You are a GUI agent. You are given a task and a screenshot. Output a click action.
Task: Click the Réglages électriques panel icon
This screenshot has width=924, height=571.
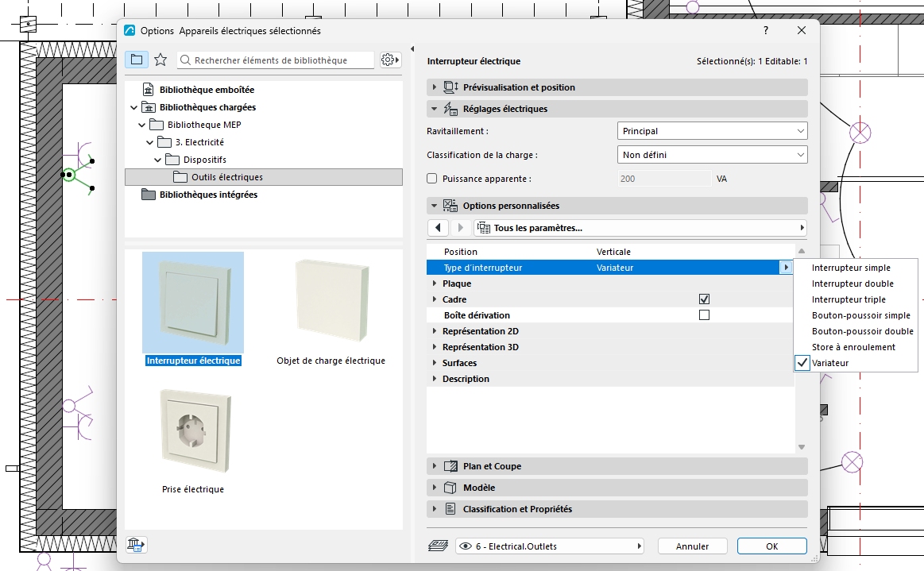coord(450,109)
